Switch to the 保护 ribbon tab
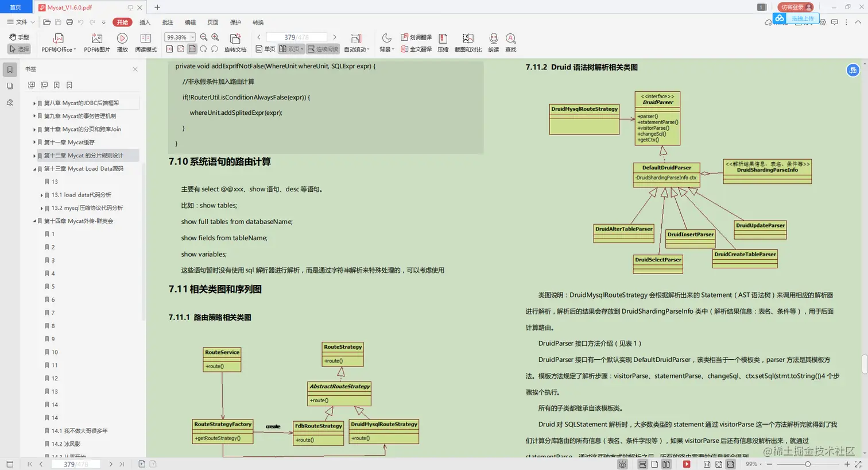 pyautogui.click(x=235, y=22)
